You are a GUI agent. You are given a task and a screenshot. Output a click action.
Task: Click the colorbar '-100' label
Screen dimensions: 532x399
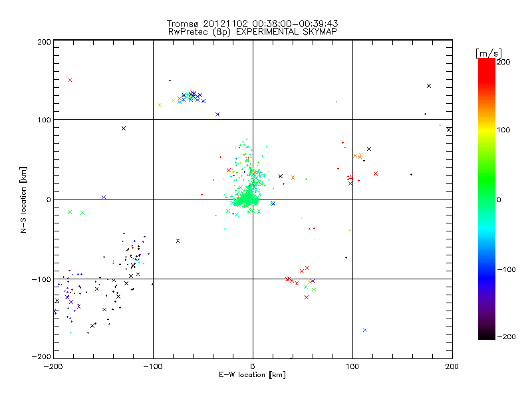coord(506,270)
